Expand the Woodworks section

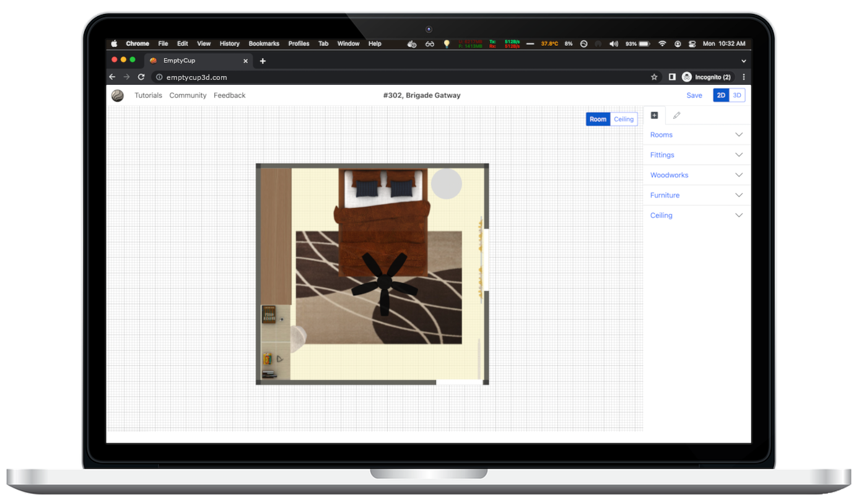pos(696,175)
